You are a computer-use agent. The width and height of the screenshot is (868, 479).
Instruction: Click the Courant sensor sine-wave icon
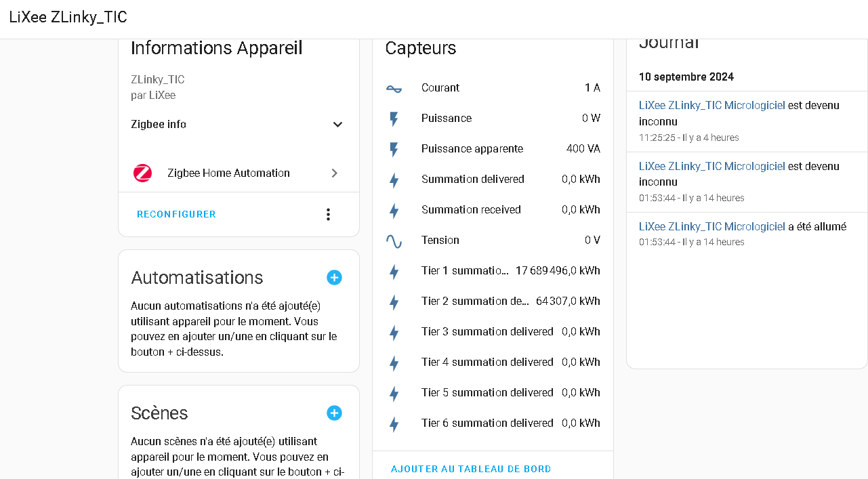394,88
